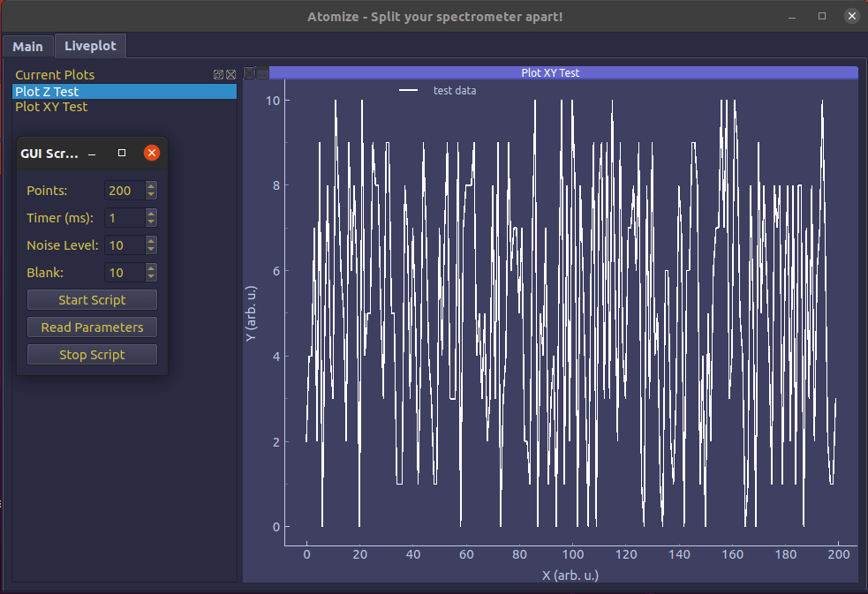Click the test data legend line sample
The height and width of the screenshot is (594, 868).
(409, 90)
